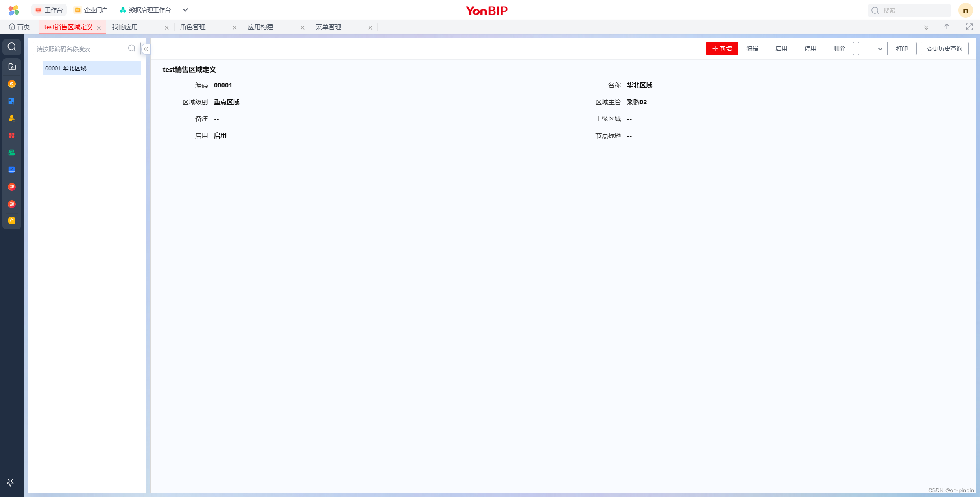Click the orange circular app icon in sidebar
This screenshot has width=980, height=497.
[x=11, y=84]
